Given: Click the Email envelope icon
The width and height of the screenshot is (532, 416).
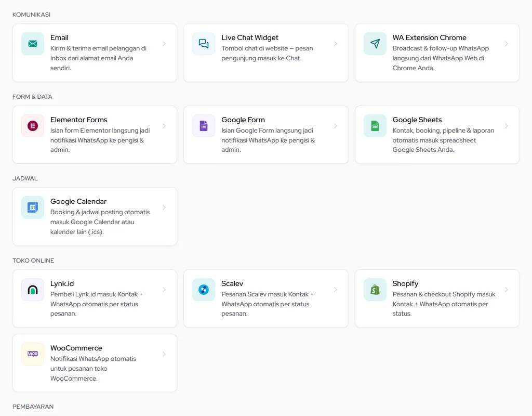Looking at the screenshot, I should pos(33,44).
